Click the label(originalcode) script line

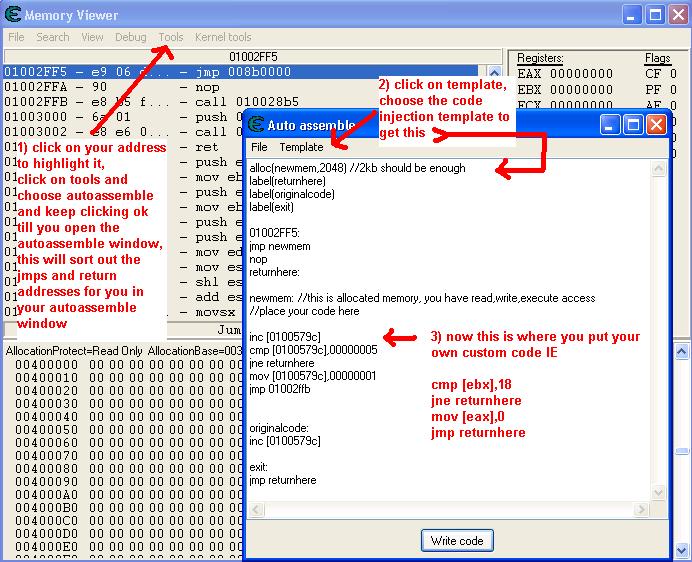(292, 194)
